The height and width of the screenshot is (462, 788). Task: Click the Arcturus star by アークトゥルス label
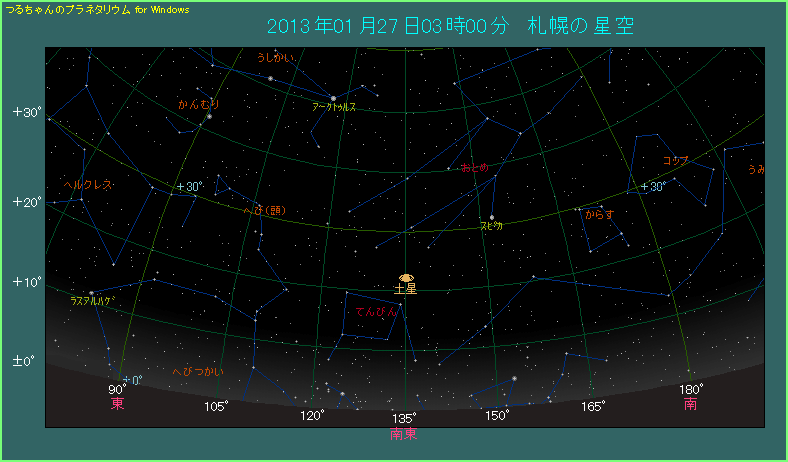[332, 97]
